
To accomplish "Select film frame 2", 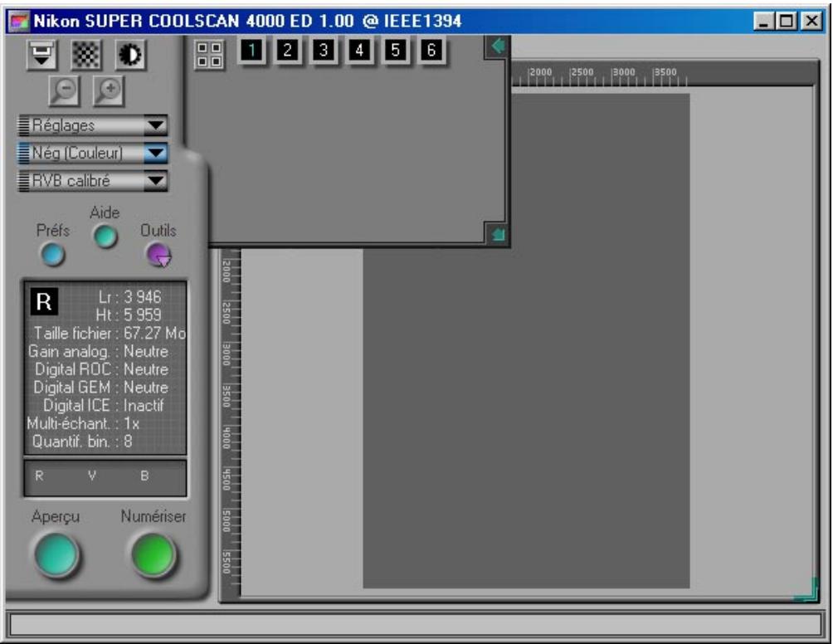I will [x=287, y=51].
